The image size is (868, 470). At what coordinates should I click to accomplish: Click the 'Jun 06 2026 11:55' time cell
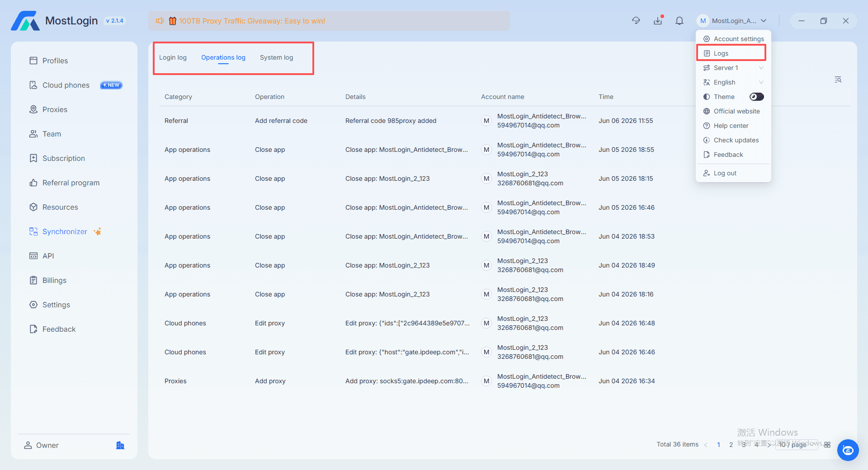tap(626, 121)
